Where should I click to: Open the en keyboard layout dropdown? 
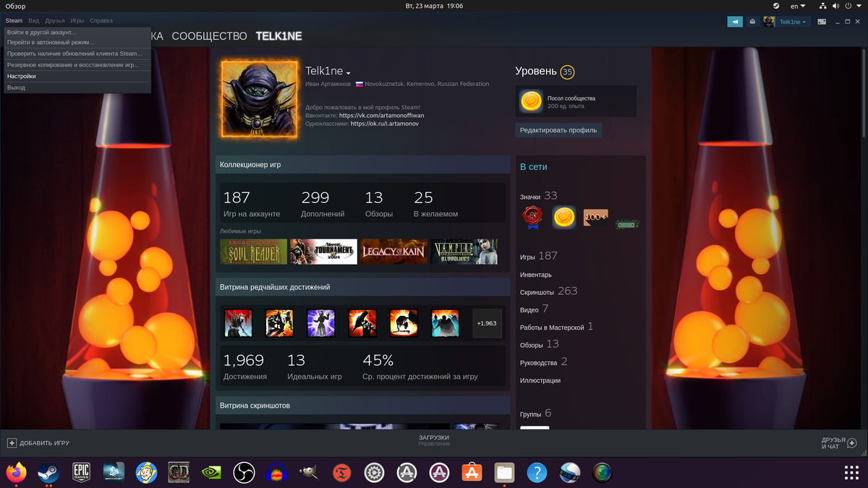click(x=798, y=6)
